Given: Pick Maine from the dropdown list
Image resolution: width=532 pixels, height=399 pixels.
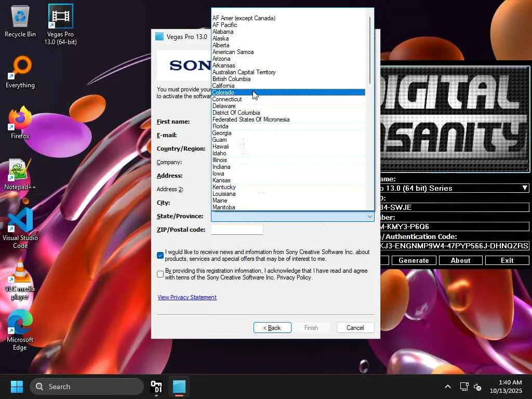Looking at the screenshot, I should coord(288,201).
